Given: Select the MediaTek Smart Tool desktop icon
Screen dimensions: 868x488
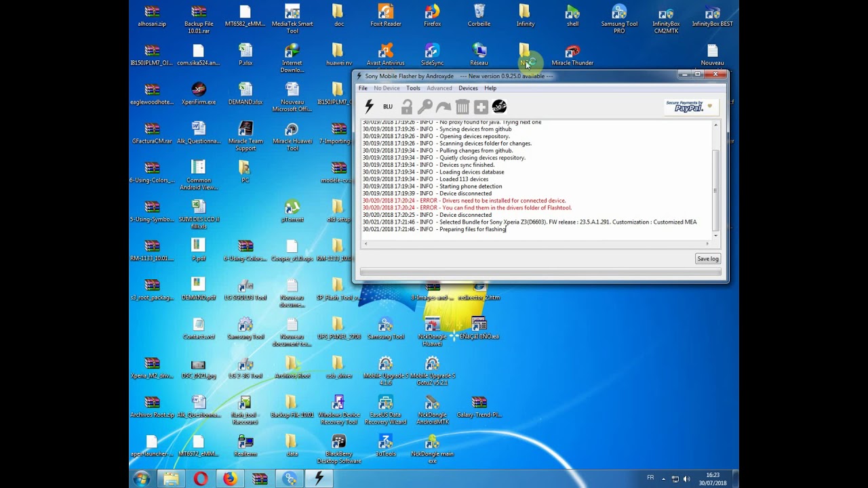Looking at the screenshot, I should coord(292,19).
